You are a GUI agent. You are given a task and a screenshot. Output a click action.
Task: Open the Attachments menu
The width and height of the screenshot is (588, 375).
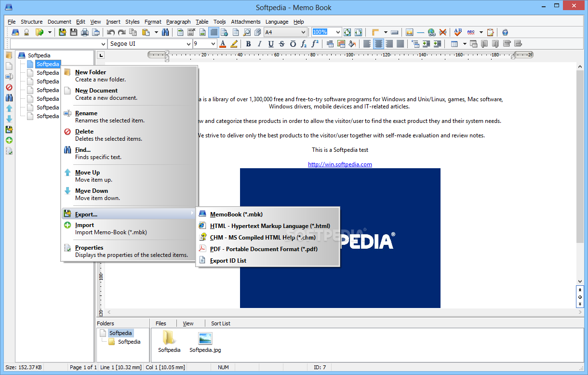(246, 22)
